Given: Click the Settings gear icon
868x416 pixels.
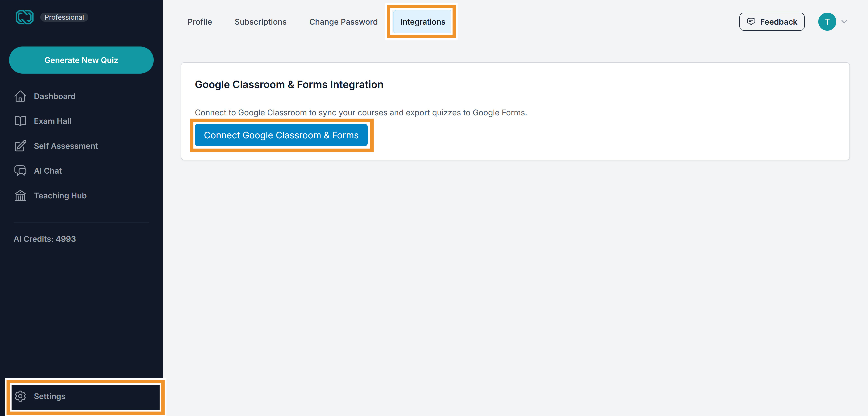Looking at the screenshot, I should pos(20,396).
